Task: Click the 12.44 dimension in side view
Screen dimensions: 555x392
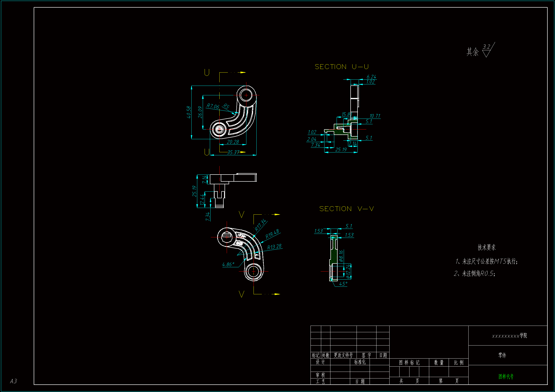Action: (x=202, y=199)
